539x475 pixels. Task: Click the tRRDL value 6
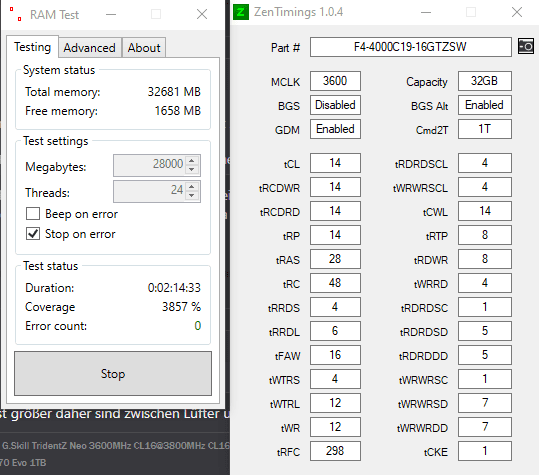point(335,331)
